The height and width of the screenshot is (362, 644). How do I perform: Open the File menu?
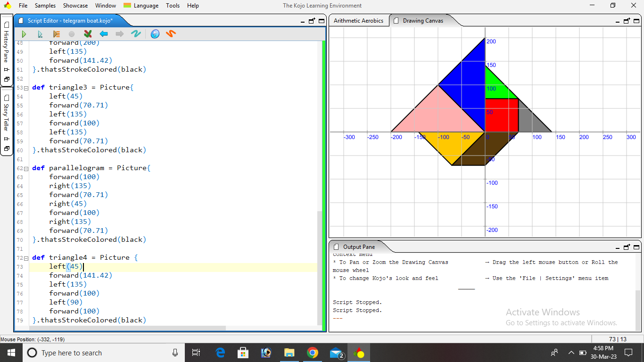click(x=23, y=6)
